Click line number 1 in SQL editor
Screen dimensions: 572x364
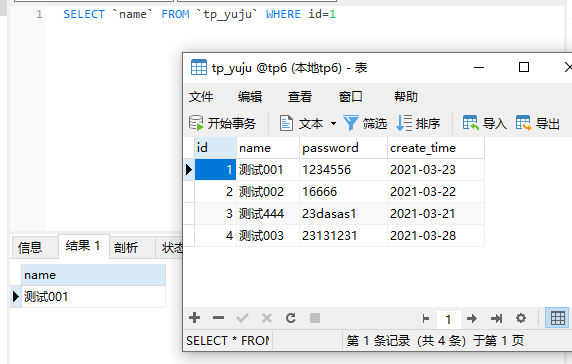(x=39, y=15)
